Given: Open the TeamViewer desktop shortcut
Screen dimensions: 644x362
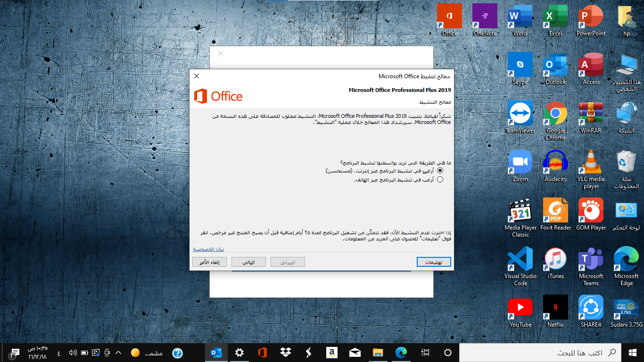Looking at the screenshot, I should click(520, 117).
